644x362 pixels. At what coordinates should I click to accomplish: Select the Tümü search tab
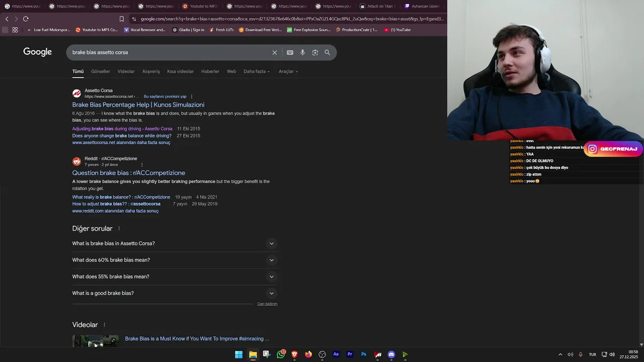point(78,71)
